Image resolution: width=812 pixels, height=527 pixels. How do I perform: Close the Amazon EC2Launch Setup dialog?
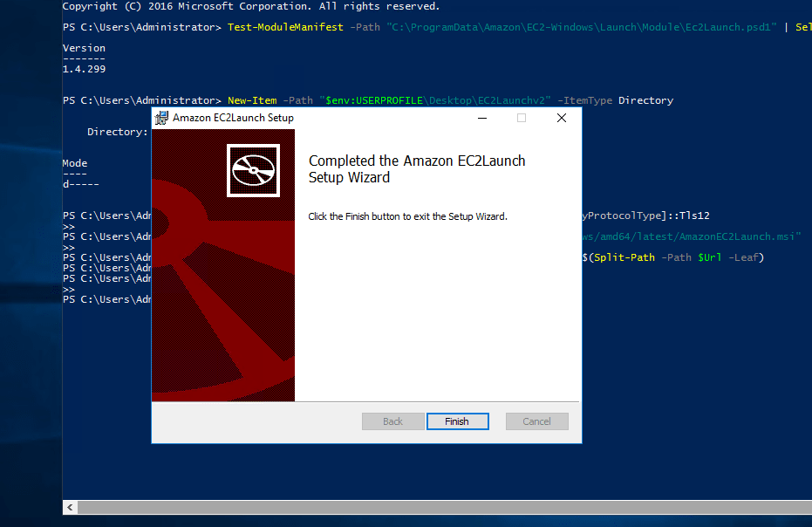coord(562,118)
